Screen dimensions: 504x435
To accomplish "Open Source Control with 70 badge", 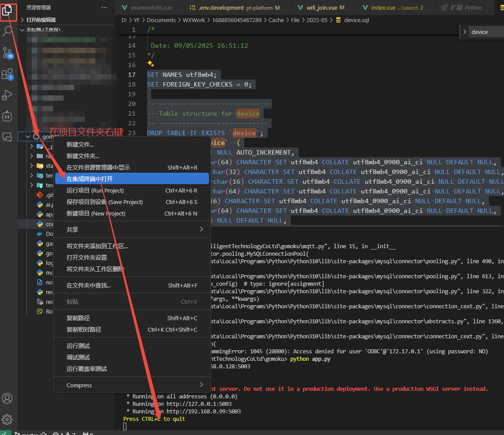I will pos(7,53).
